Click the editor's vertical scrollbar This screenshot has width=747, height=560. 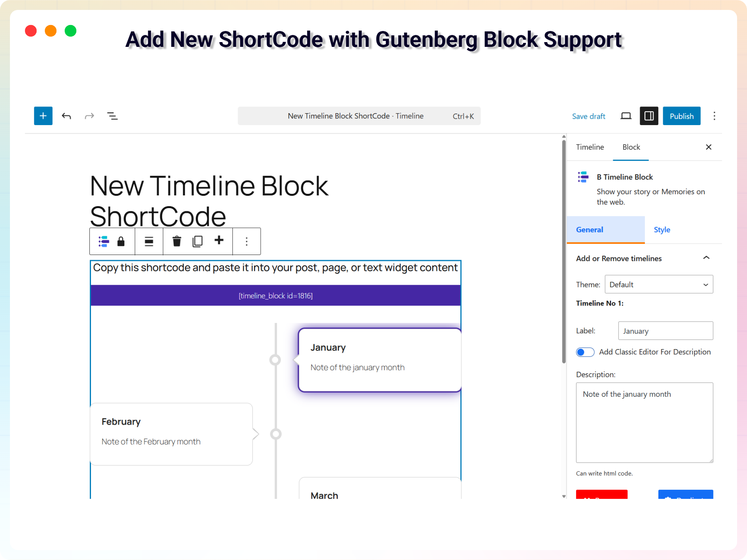pos(563,250)
